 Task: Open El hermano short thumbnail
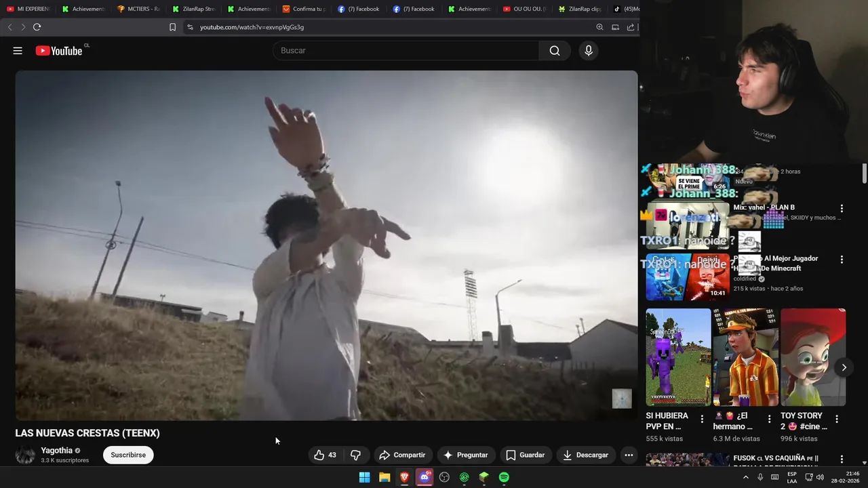point(745,357)
